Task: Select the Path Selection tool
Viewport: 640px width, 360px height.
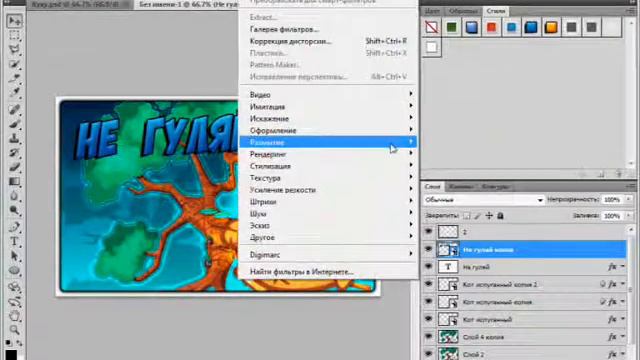Action: tap(14, 256)
